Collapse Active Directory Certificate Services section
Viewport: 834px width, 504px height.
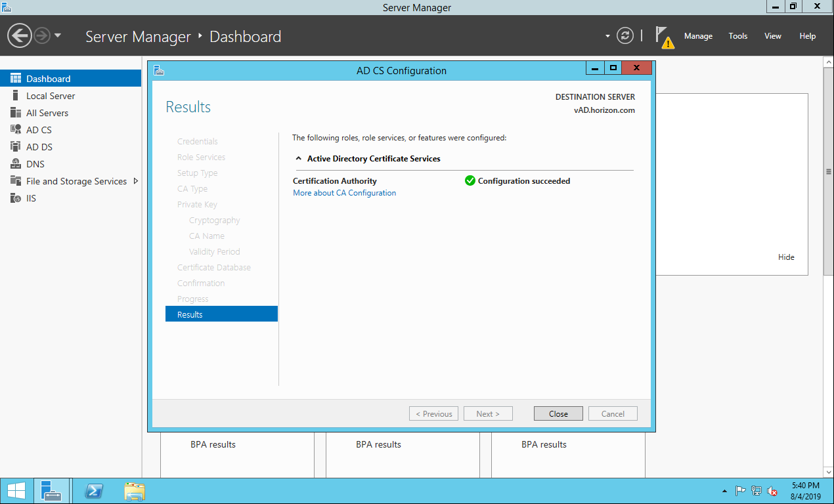[x=299, y=159]
